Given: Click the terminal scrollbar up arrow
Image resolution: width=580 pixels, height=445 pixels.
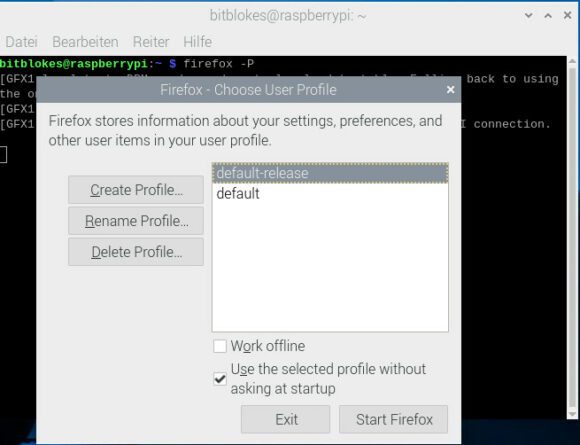Looking at the screenshot, I should [572, 61].
